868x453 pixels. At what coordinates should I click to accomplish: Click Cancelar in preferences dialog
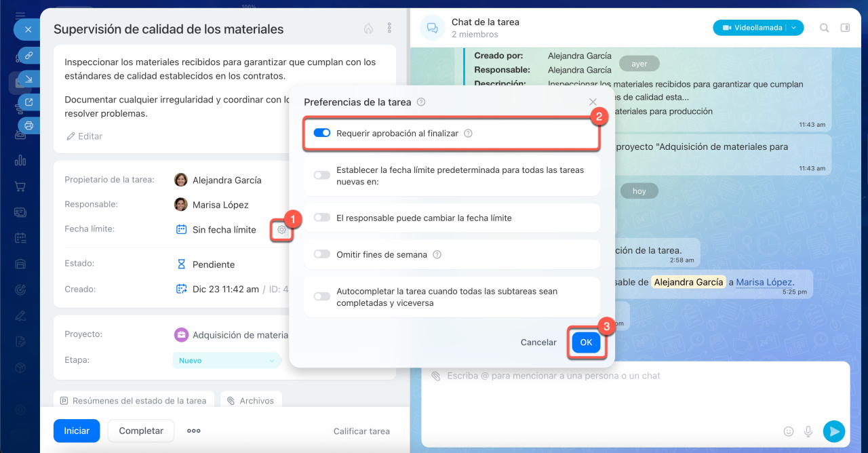(538, 342)
